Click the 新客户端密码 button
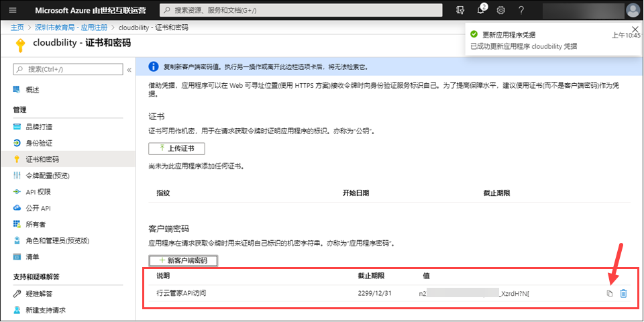This screenshot has width=644, height=322. pyautogui.click(x=182, y=260)
